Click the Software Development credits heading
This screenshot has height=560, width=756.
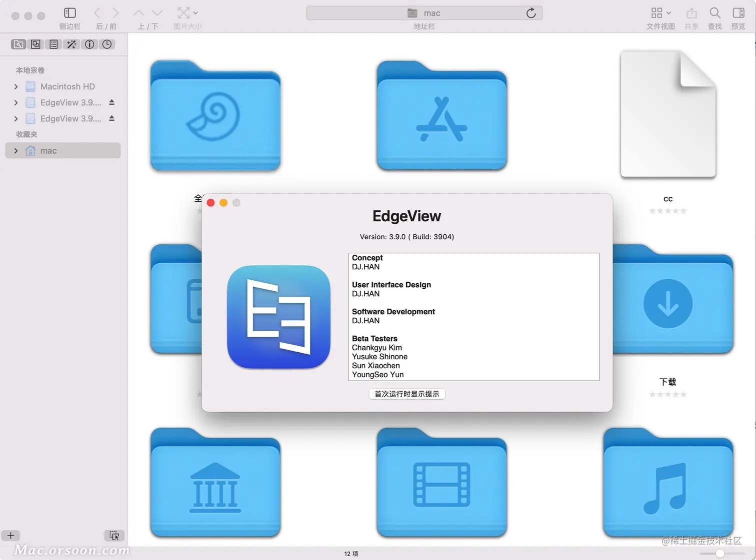coord(393,312)
